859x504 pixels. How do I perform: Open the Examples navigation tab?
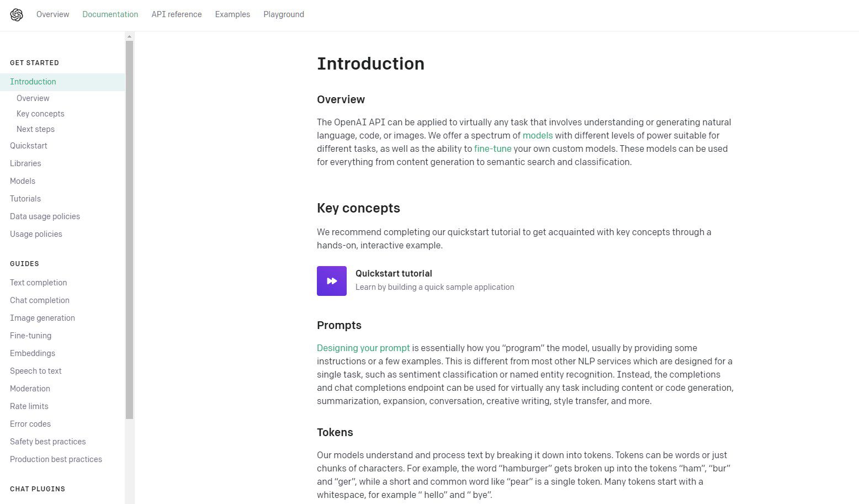(232, 14)
